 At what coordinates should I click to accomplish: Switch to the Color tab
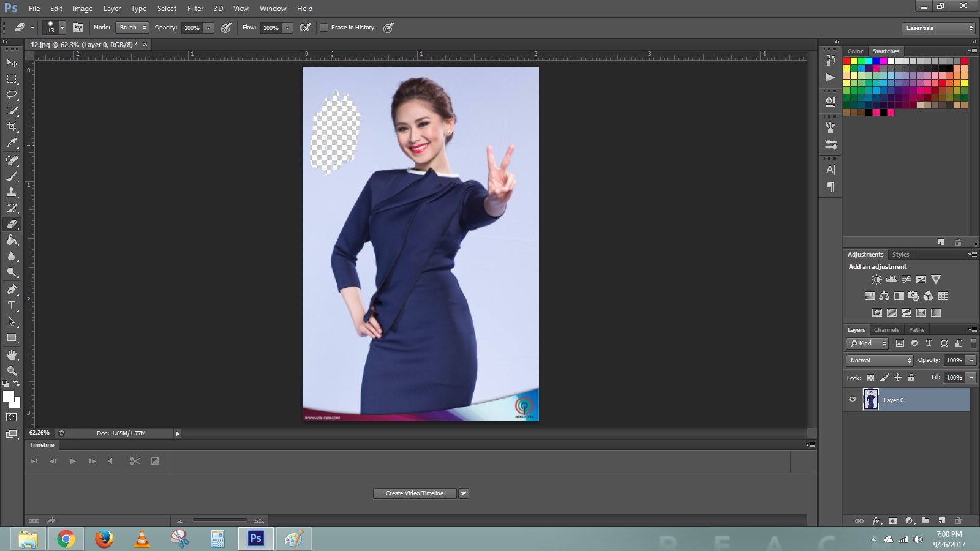855,51
